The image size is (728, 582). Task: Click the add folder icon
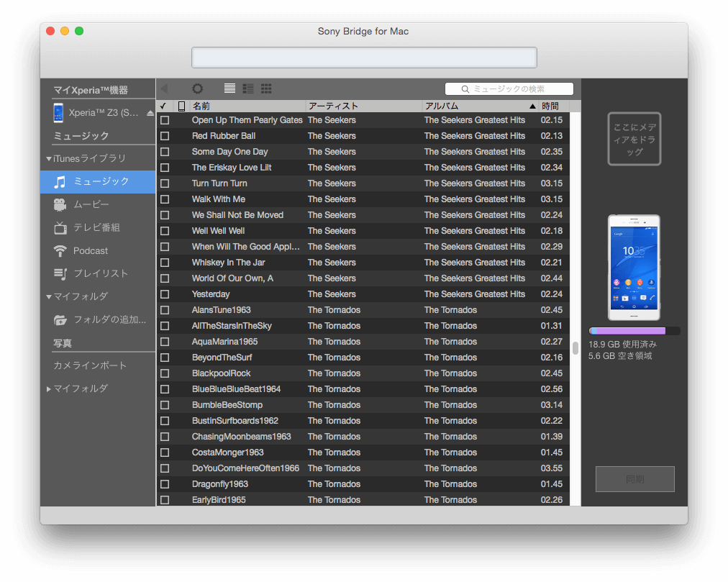pos(60,319)
